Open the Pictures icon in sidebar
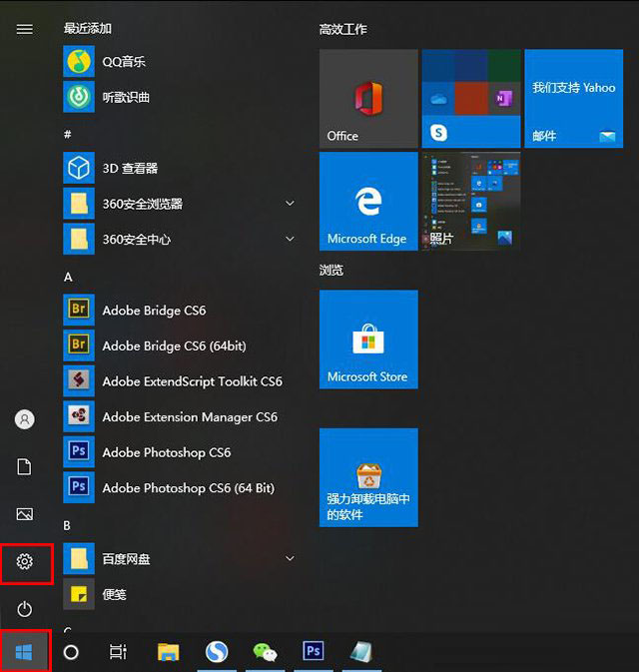 click(x=25, y=514)
